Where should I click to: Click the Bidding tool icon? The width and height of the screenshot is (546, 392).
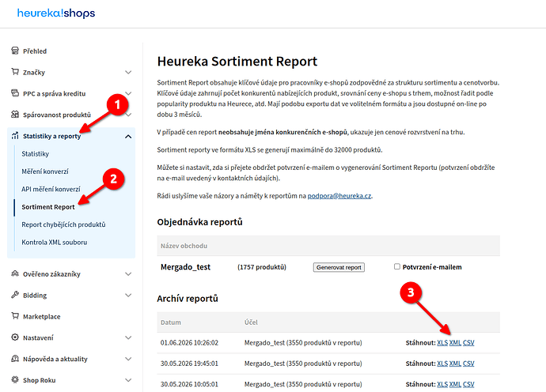[15, 295]
